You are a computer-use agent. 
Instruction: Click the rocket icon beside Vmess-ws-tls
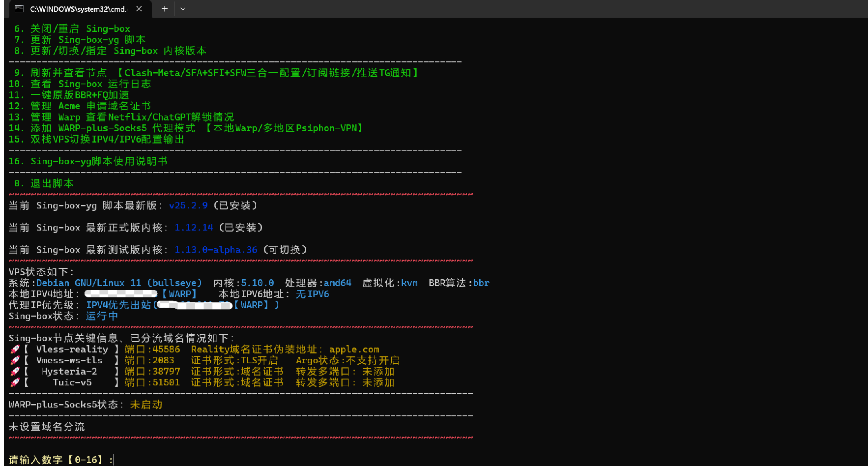tap(15, 360)
